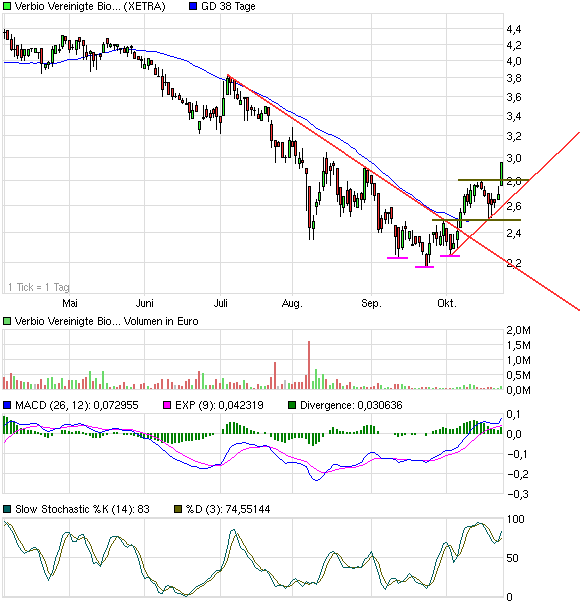Click the 'Verbio Vereinigte Bio... Volumen in Euro' label

coord(107,321)
